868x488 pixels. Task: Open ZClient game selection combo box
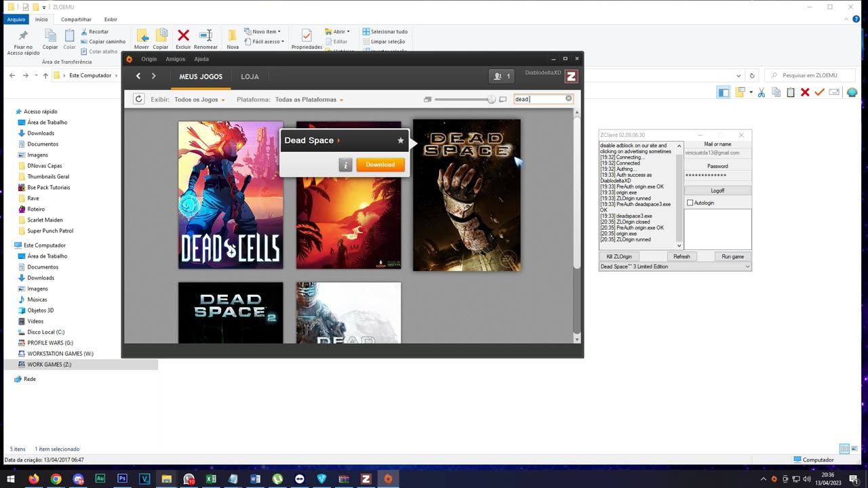[675, 266]
